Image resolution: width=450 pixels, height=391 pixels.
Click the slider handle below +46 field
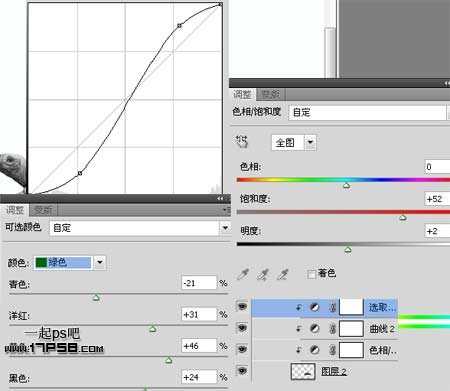tap(169, 360)
